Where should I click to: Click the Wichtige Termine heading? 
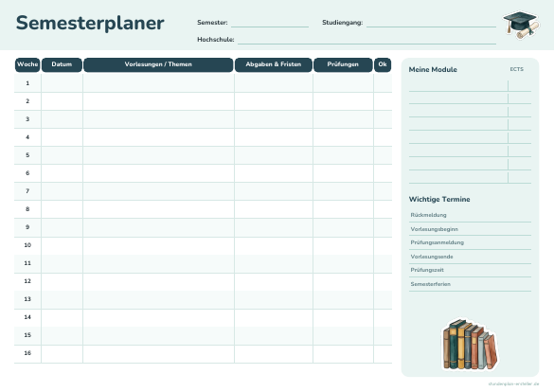(x=439, y=200)
